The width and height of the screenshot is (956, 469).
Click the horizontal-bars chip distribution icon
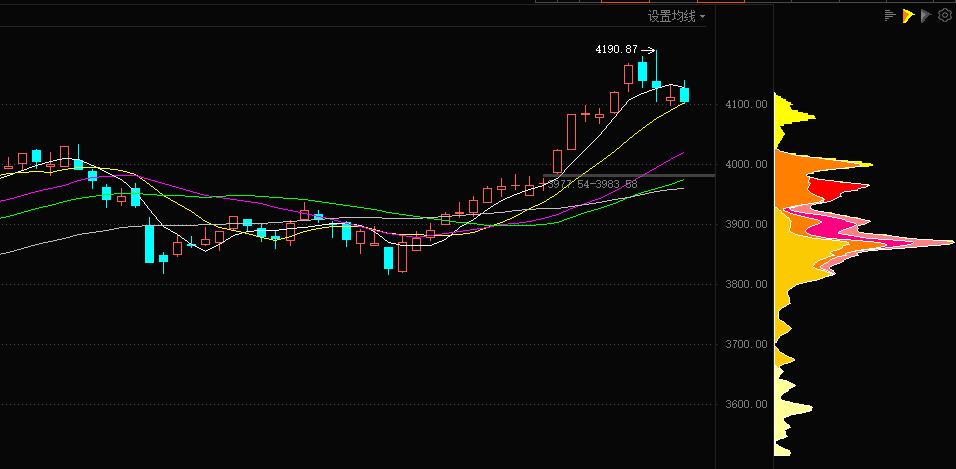coord(890,16)
